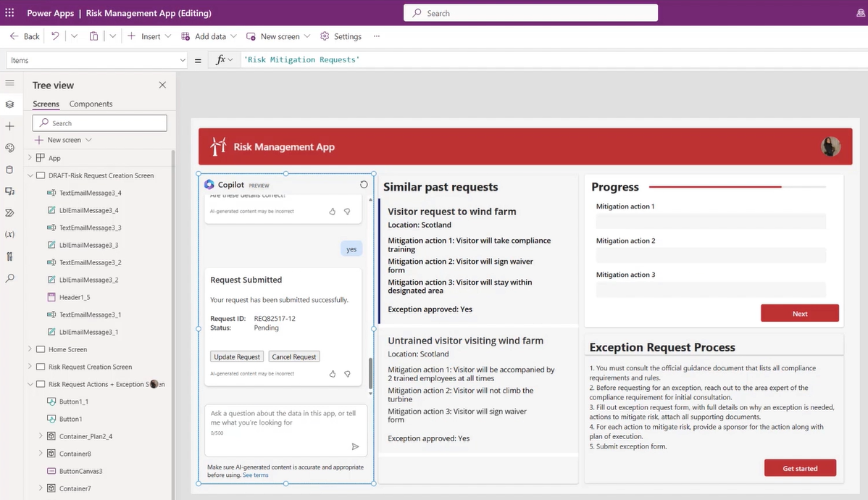Open the Items property dropdown

click(182, 60)
